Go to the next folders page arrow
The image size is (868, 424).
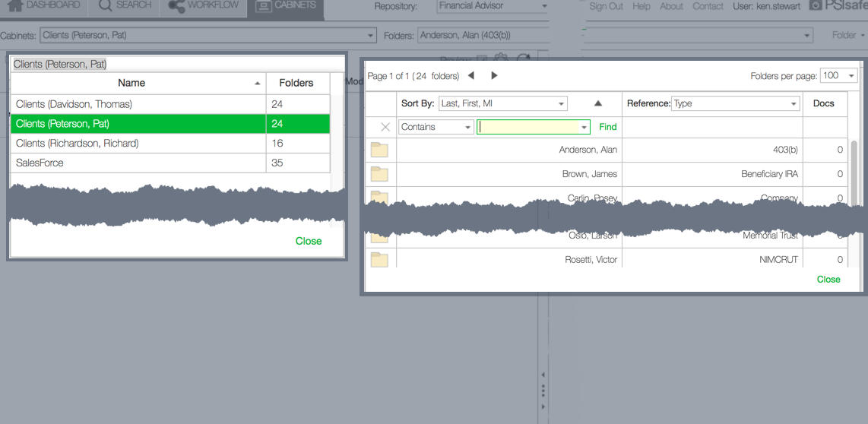pyautogui.click(x=494, y=75)
